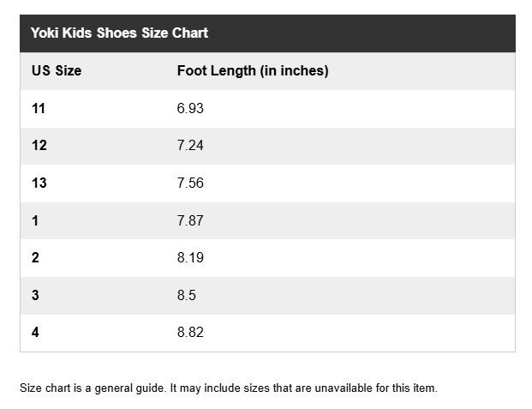Select US size 2 cell

pyautogui.click(x=35, y=257)
